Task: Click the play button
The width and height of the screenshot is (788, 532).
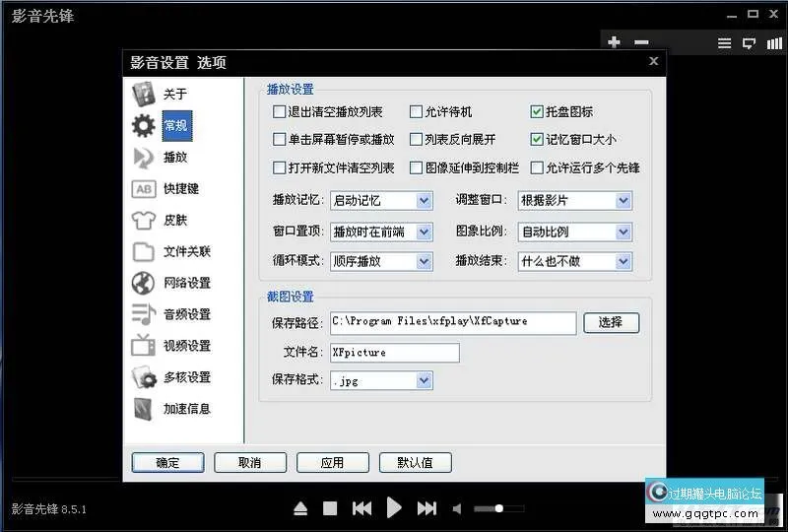Action: (x=394, y=508)
